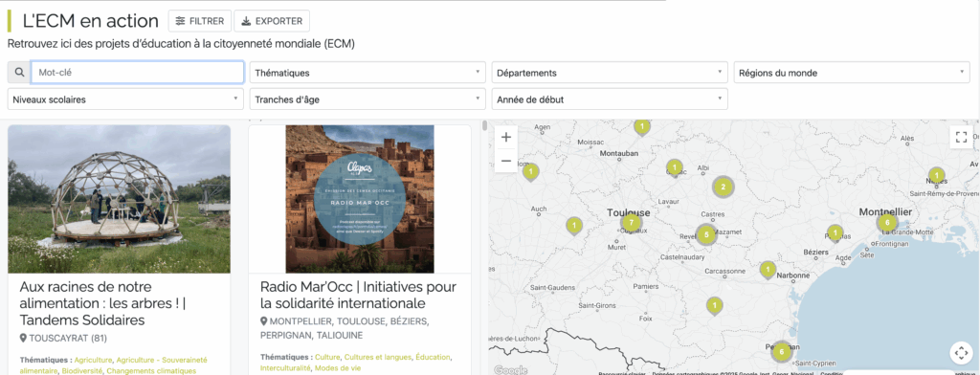Image resolution: width=980 pixels, height=375 pixels.
Task: Open the Thématiques dropdown
Action: coord(367,73)
